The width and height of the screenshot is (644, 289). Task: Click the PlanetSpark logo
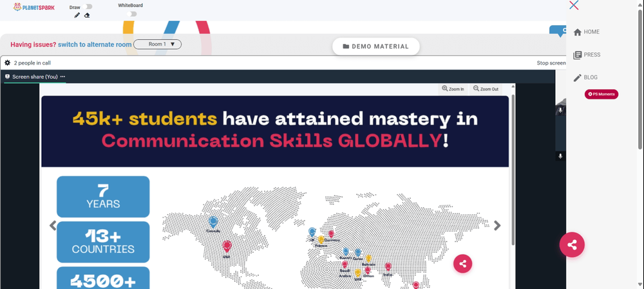(33, 7)
